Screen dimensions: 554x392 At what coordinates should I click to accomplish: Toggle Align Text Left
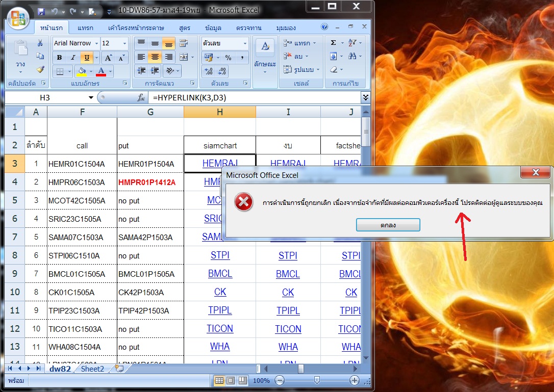click(141, 57)
